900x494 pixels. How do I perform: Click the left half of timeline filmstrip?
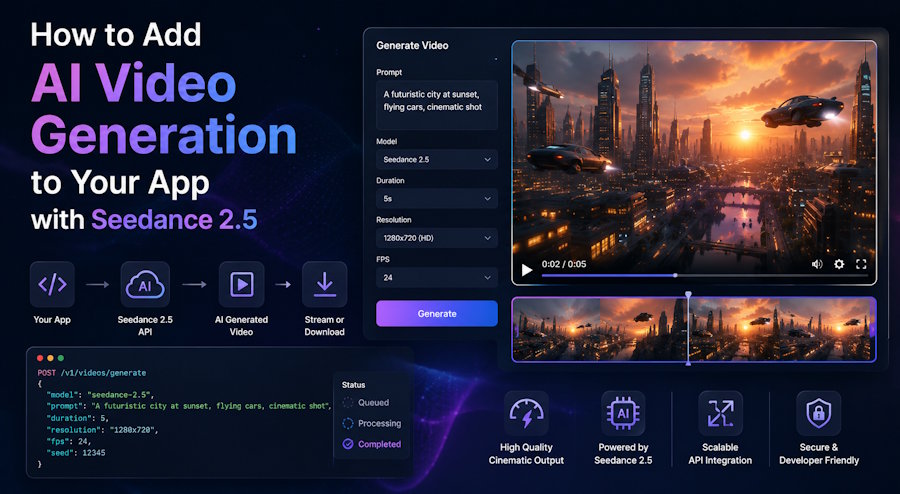[x=600, y=329]
